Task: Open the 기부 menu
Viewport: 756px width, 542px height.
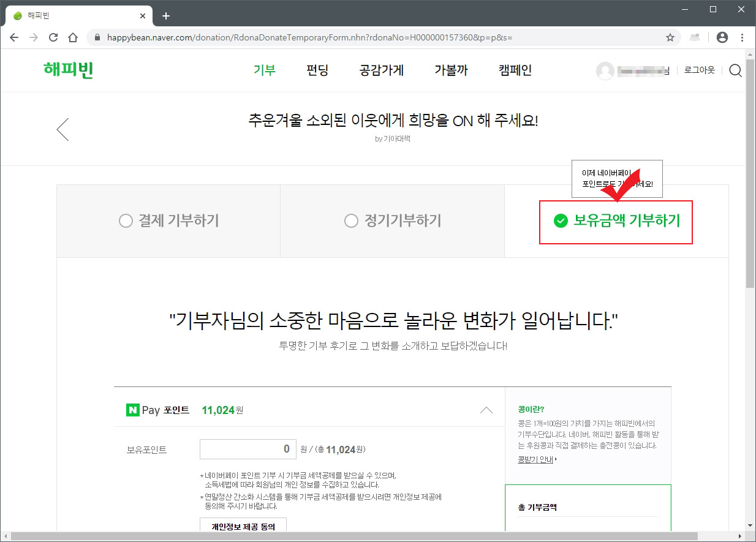Action: click(x=265, y=70)
